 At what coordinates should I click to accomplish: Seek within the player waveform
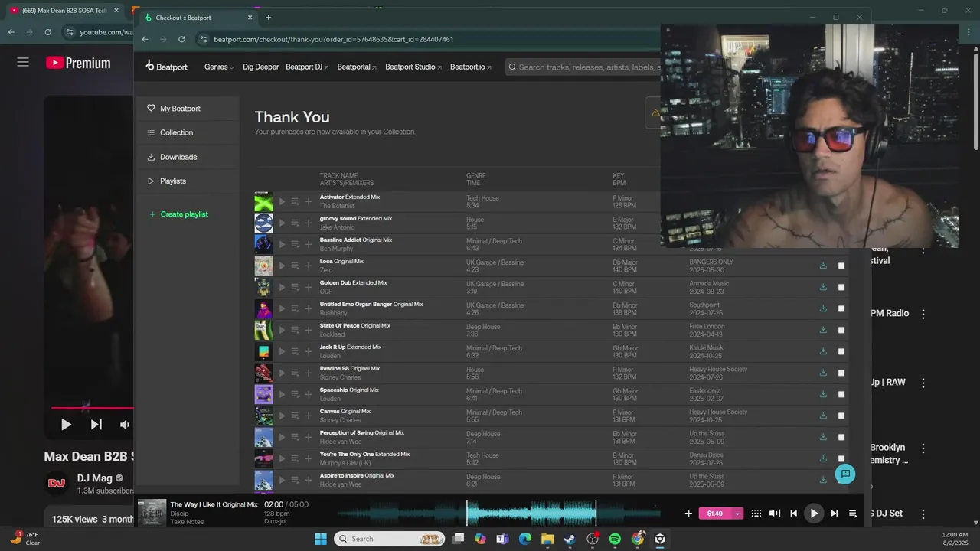[x=498, y=514]
